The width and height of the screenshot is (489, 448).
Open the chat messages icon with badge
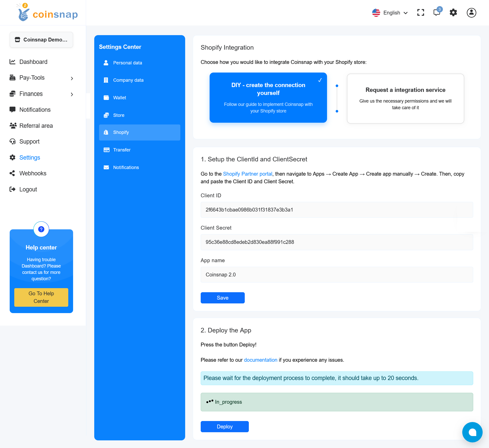pos(437,12)
